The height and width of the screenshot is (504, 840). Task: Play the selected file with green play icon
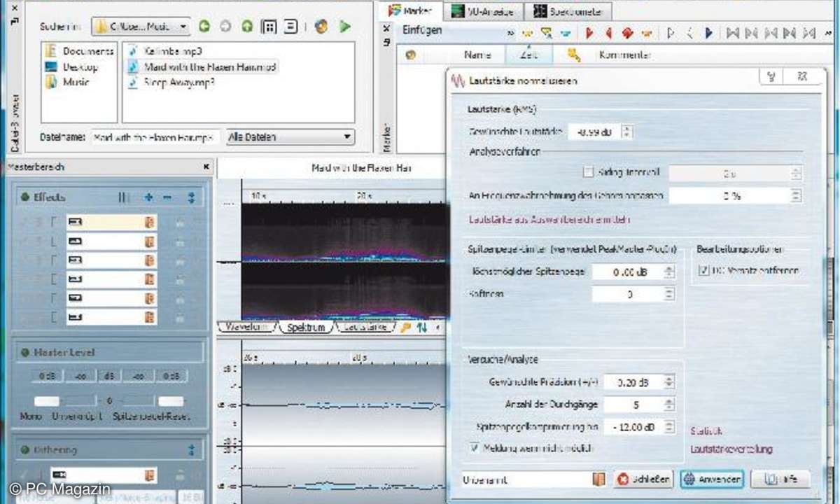pyautogui.click(x=344, y=27)
